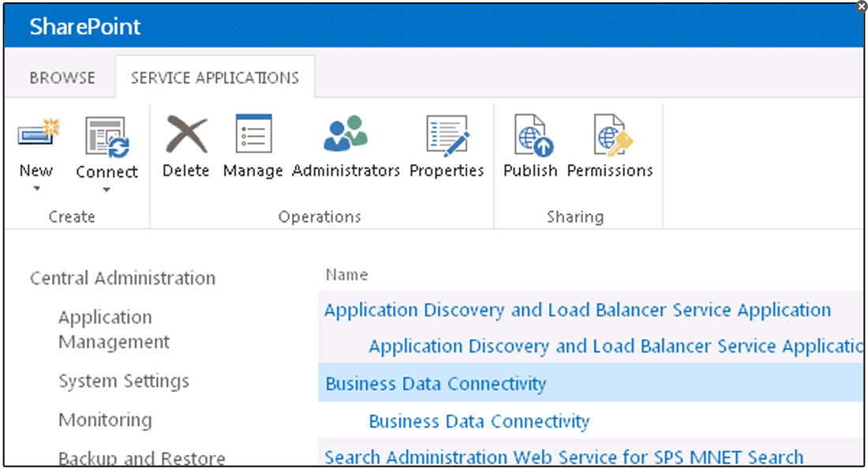
Task: Switch to the BROWSE tab
Action: click(62, 77)
